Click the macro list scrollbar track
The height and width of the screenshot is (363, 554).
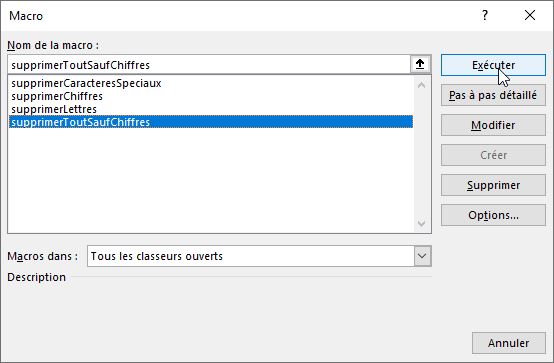(421, 154)
